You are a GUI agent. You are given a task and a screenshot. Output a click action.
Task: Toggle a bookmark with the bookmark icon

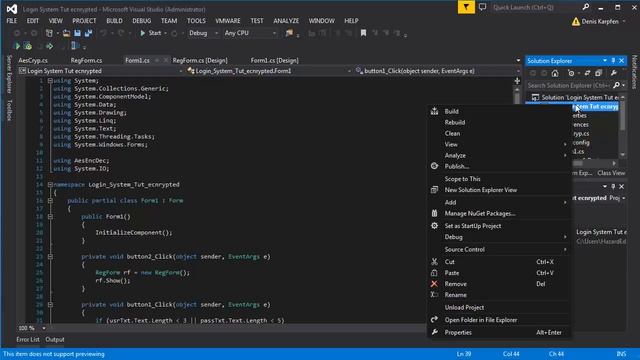(x=363, y=33)
